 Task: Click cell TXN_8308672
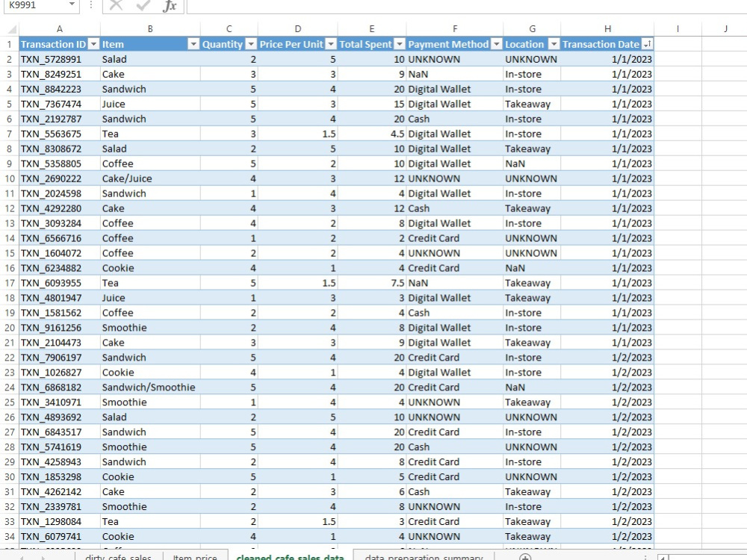[60, 149]
